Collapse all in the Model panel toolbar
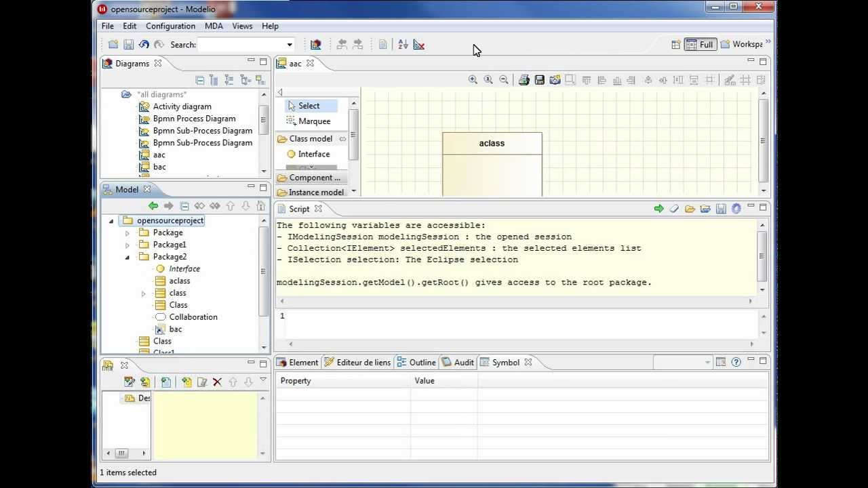Screen dimensions: 868x488 [184, 206]
